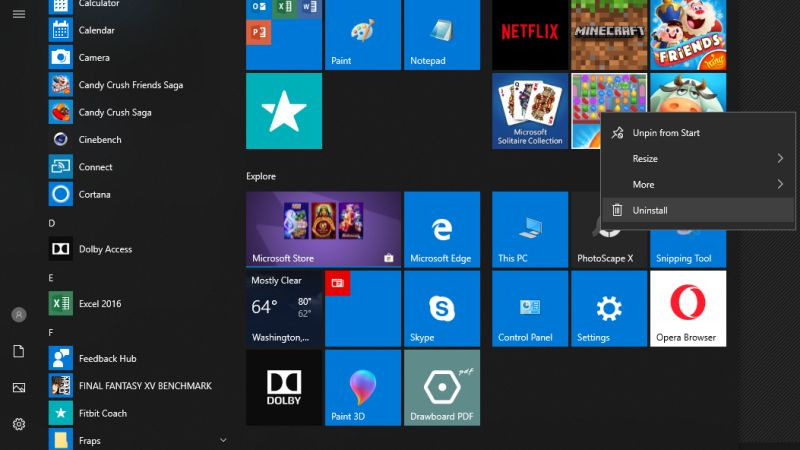800x450 pixels.
Task: Click the letter F section header
Action: click(x=51, y=332)
